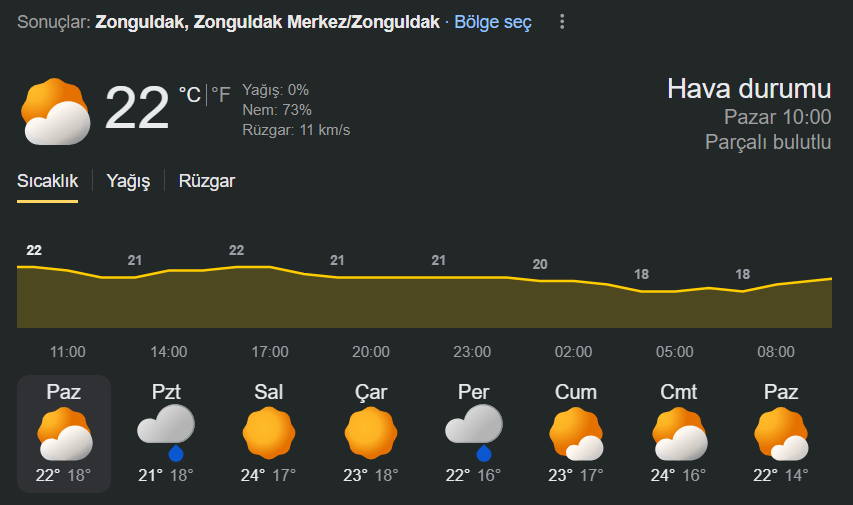Select the Cum partly sunny icon
Image resolution: width=853 pixels, height=505 pixels.
[576, 434]
